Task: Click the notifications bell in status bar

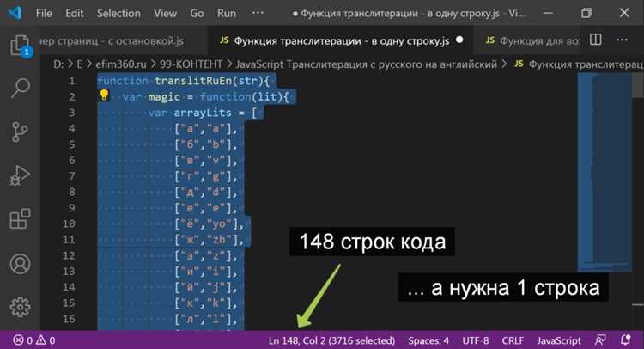Action: (x=625, y=340)
